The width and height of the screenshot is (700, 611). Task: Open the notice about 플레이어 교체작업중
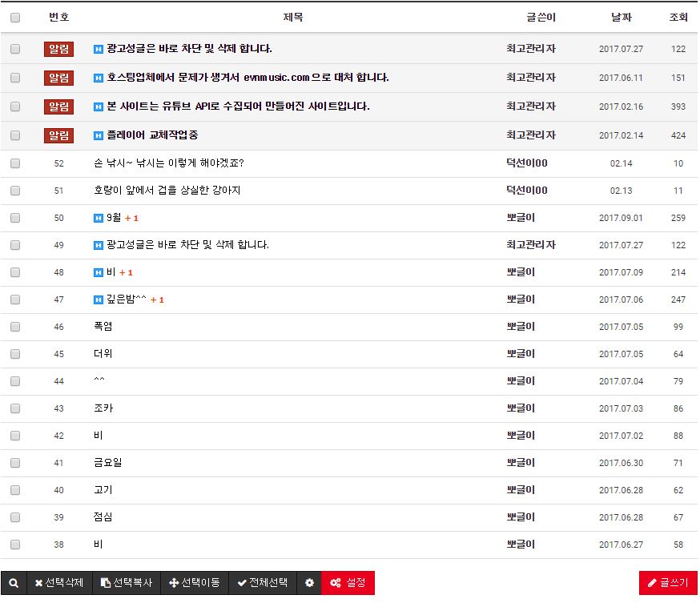pyautogui.click(x=152, y=135)
